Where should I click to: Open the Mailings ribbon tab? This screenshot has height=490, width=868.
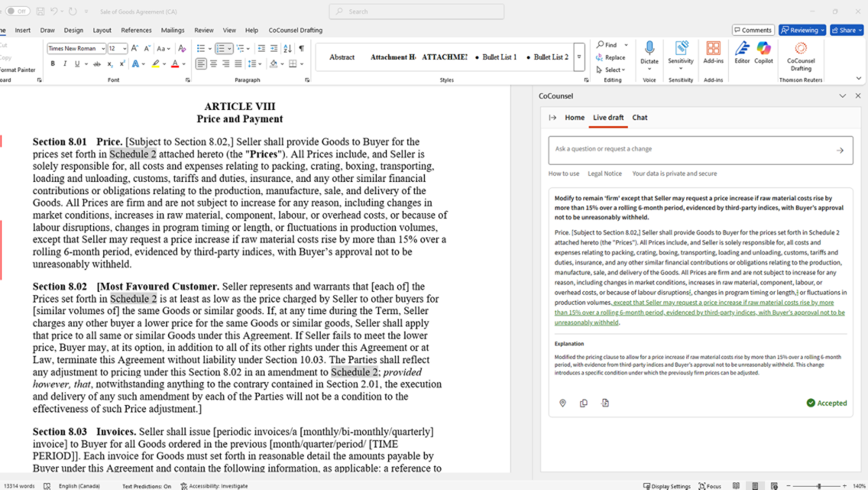173,30
